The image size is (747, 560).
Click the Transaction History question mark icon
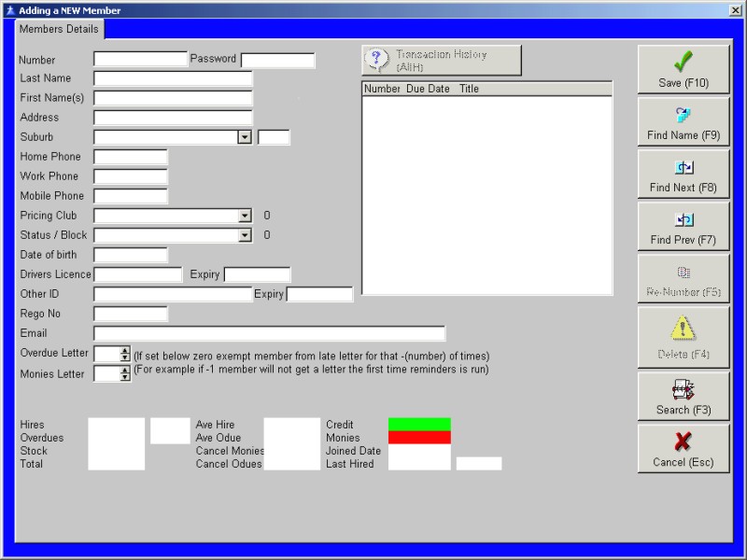click(x=377, y=61)
